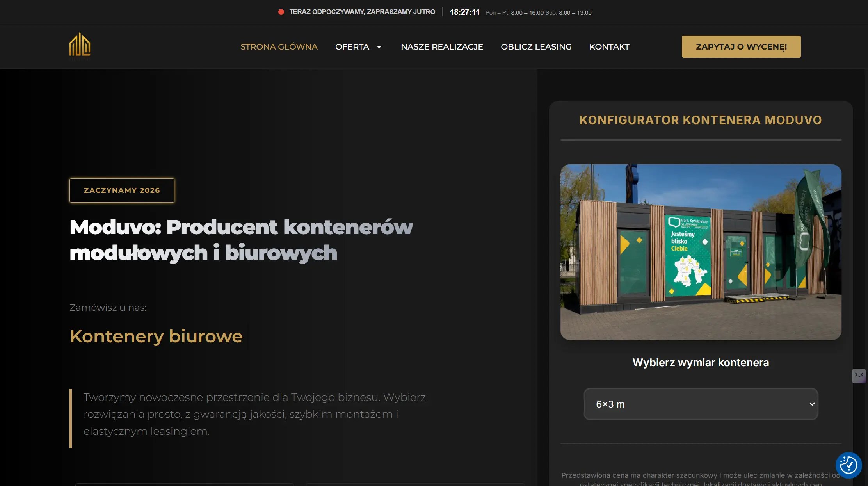868x486 pixels.
Task: Click the small collapse widget at right edge
Action: [x=859, y=376]
